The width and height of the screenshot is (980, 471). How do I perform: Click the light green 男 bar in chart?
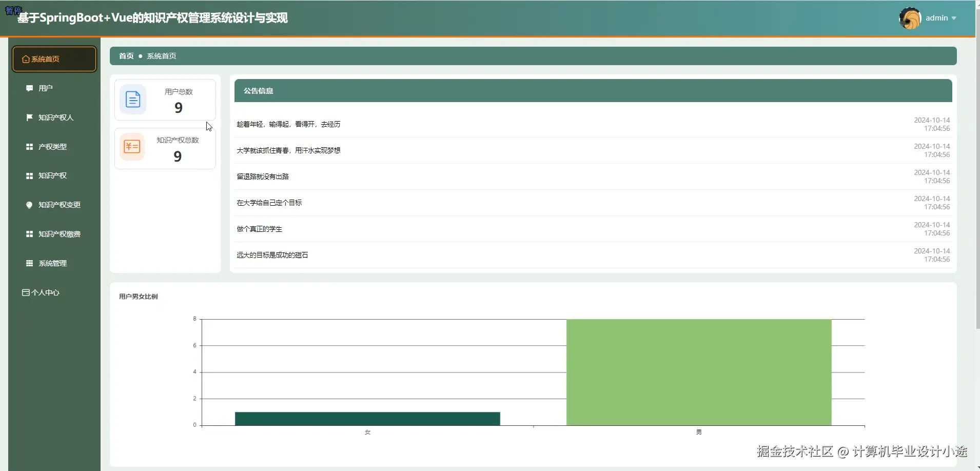[x=699, y=372]
